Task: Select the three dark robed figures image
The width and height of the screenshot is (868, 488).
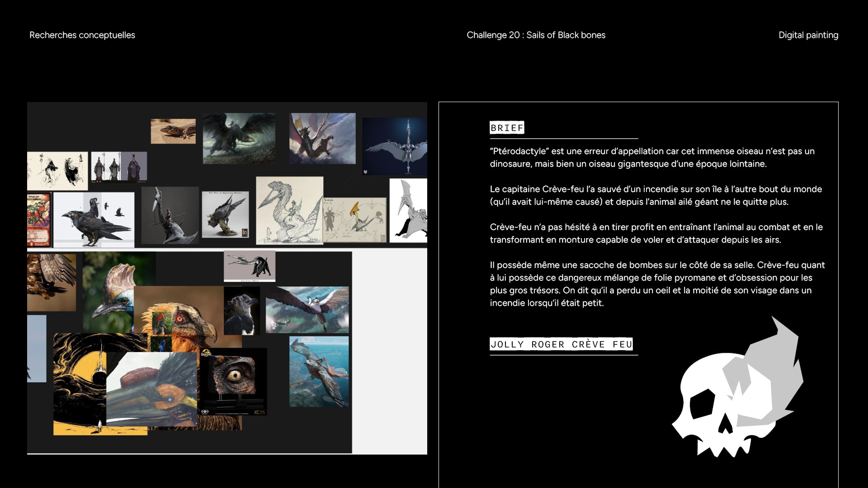Action: (119, 167)
